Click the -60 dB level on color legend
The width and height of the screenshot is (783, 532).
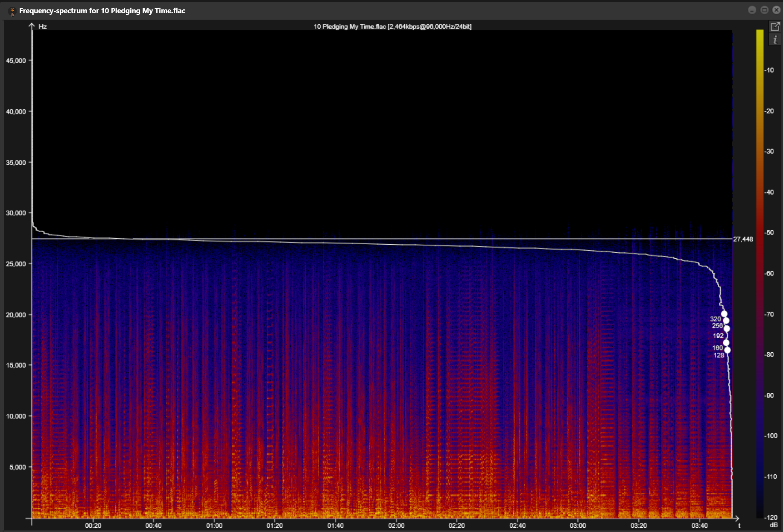click(769, 273)
